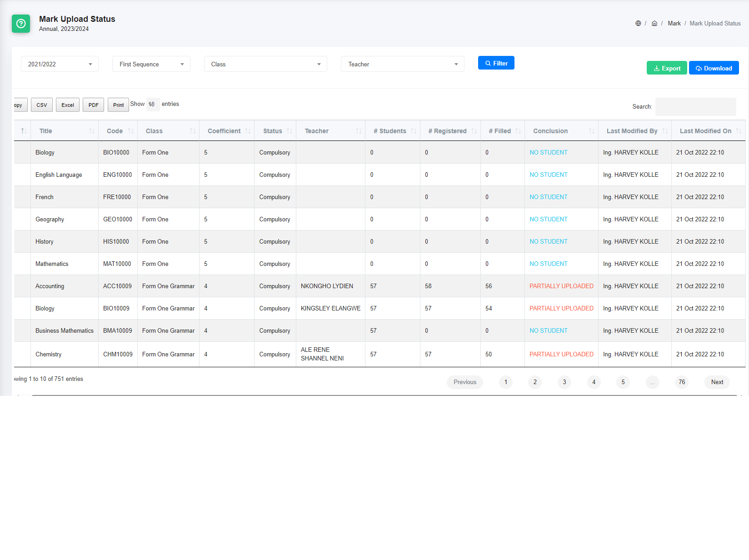Click the globe icon in breadcrumb

pyautogui.click(x=638, y=24)
